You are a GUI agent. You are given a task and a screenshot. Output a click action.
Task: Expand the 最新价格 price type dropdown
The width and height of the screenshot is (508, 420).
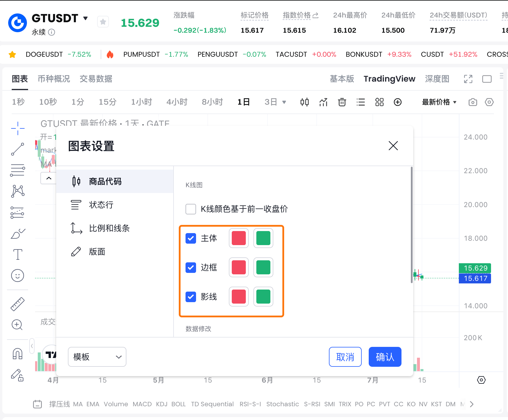pyautogui.click(x=439, y=102)
